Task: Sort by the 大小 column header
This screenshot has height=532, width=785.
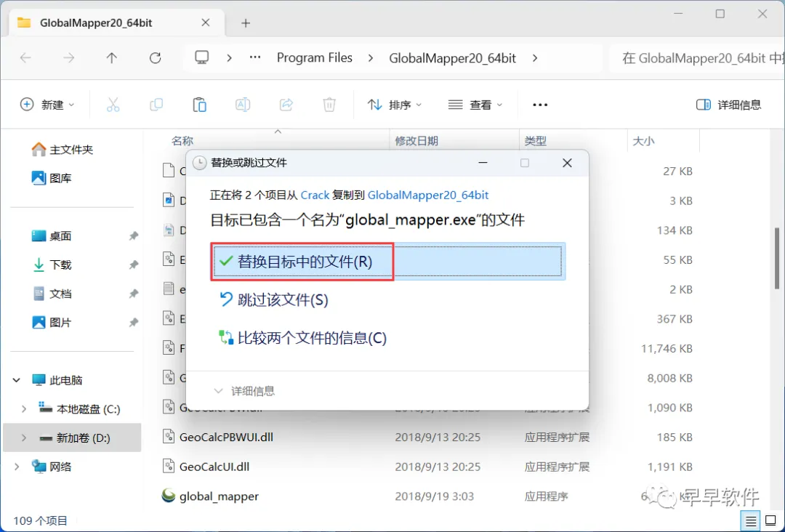Action: pyautogui.click(x=643, y=141)
